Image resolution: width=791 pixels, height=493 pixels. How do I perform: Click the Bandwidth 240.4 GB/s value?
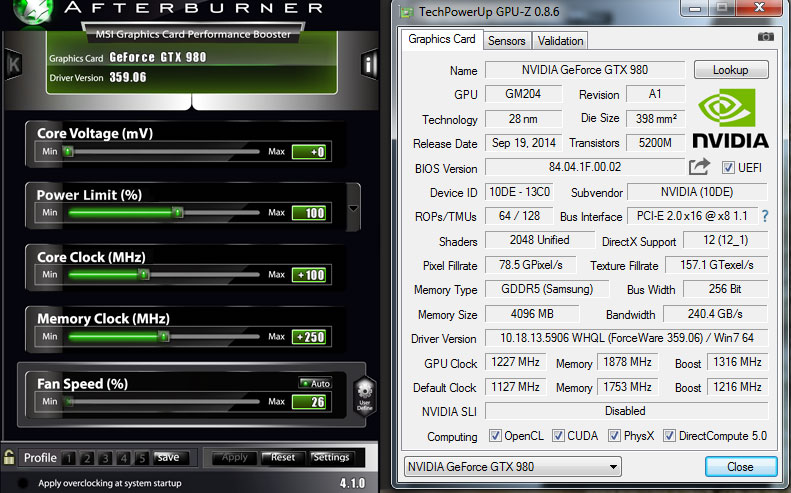pyautogui.click(x=715, y=314)
